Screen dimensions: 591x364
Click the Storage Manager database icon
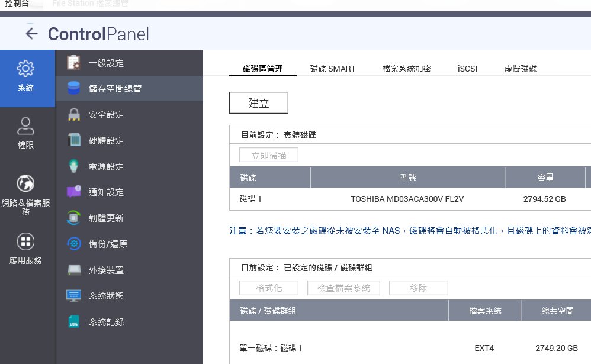point(74,89)
